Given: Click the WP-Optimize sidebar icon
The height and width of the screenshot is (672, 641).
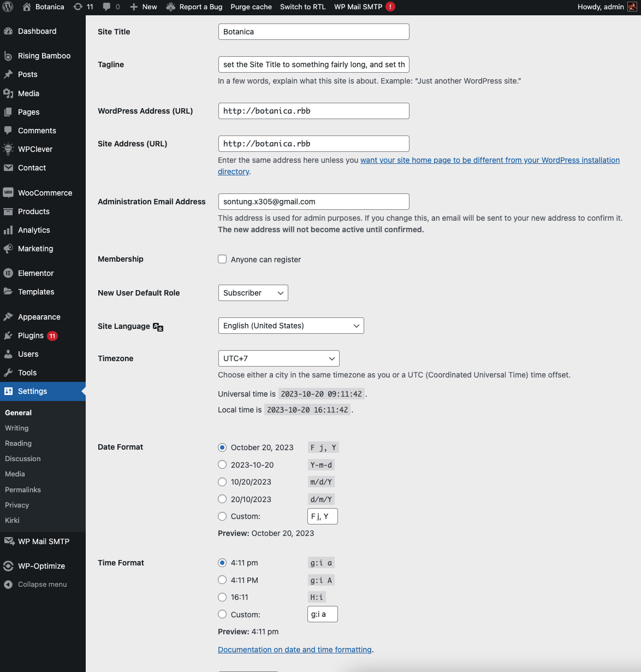Looking at the screenshot, I should pos(8,566).
